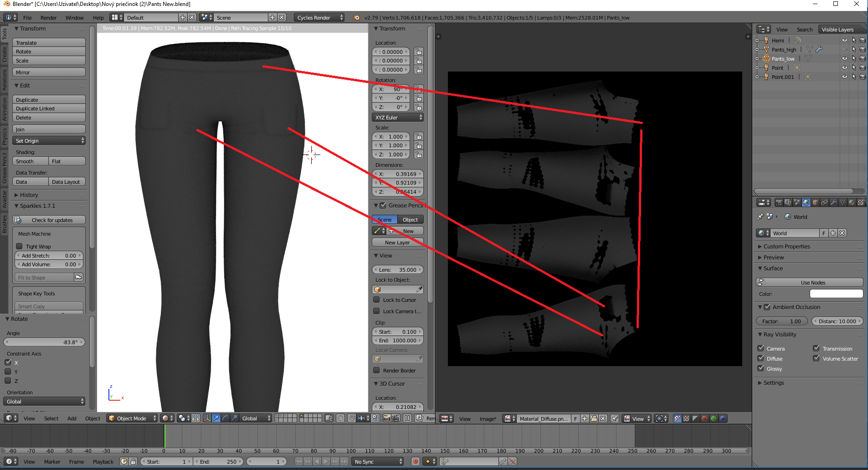
Task: Enable the snap magnet icon
Action: (352, 418)
